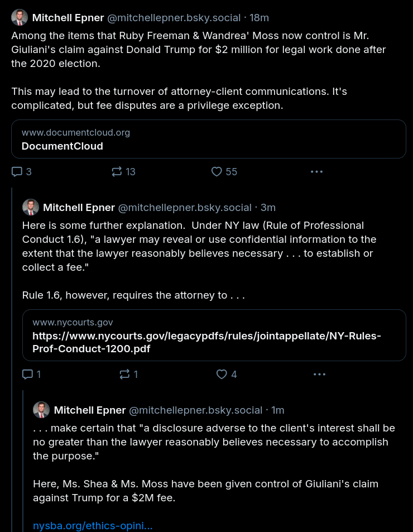Image resolution: width=413 pixels, height=532 pixels.
Task: Reply to the second post about Rule 1.6
Action: point(28,374)
